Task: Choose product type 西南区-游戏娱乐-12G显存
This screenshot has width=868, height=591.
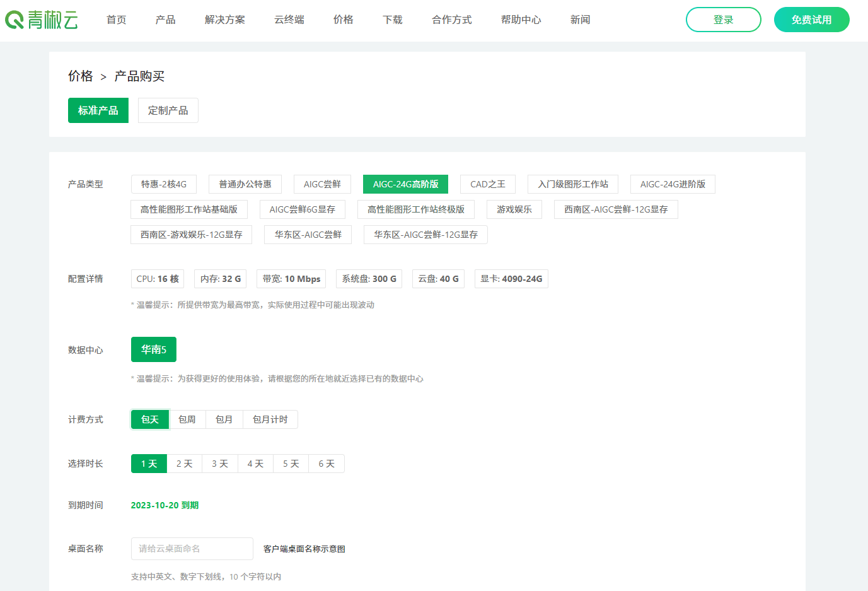Action: click(192, 235)
